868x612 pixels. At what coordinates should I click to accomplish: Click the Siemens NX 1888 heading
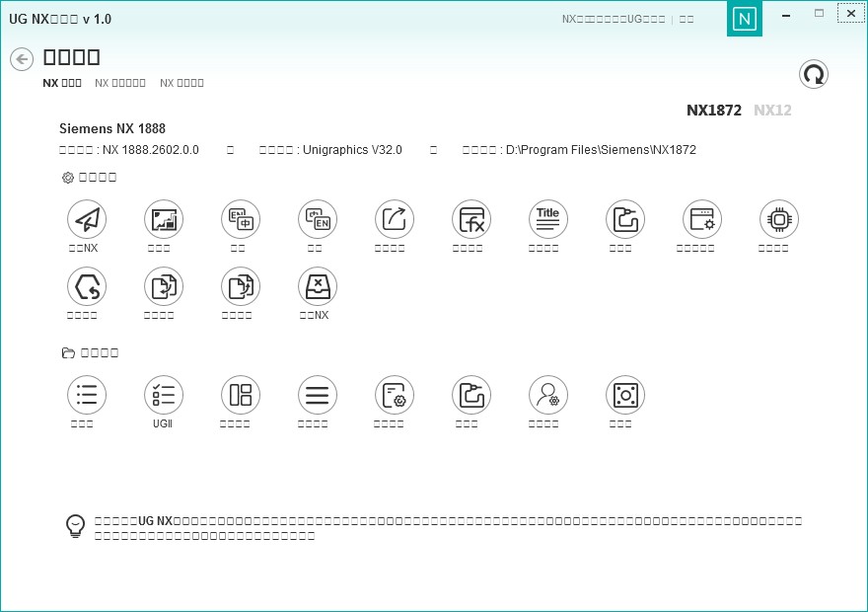click(x=112, y=128)
